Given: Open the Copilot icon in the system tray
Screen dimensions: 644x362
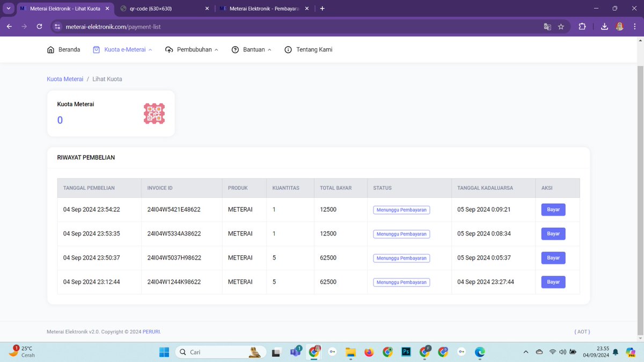Looking at the screenshot, I should 631,352.
